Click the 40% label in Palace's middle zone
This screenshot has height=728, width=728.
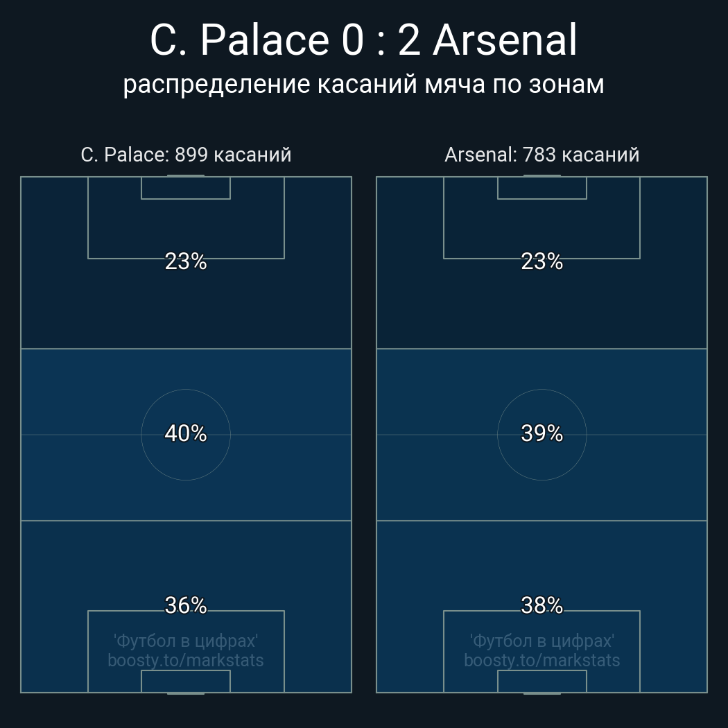[186, 433]
